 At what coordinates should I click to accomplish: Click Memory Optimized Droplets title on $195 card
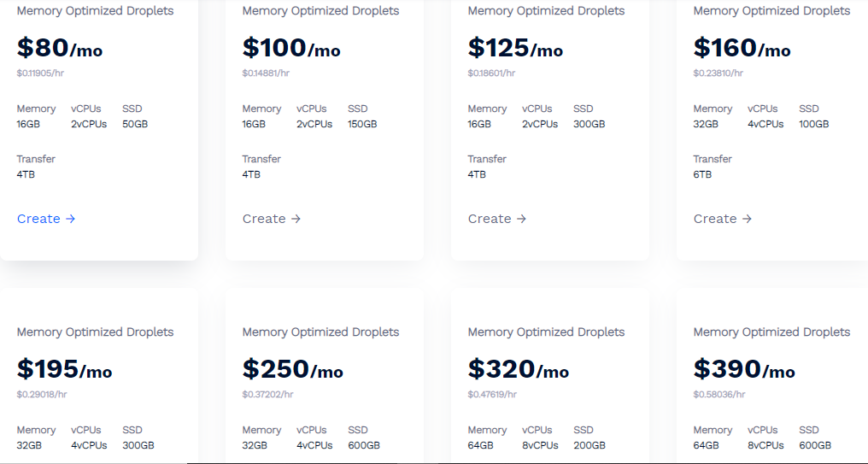click(95, 332)
